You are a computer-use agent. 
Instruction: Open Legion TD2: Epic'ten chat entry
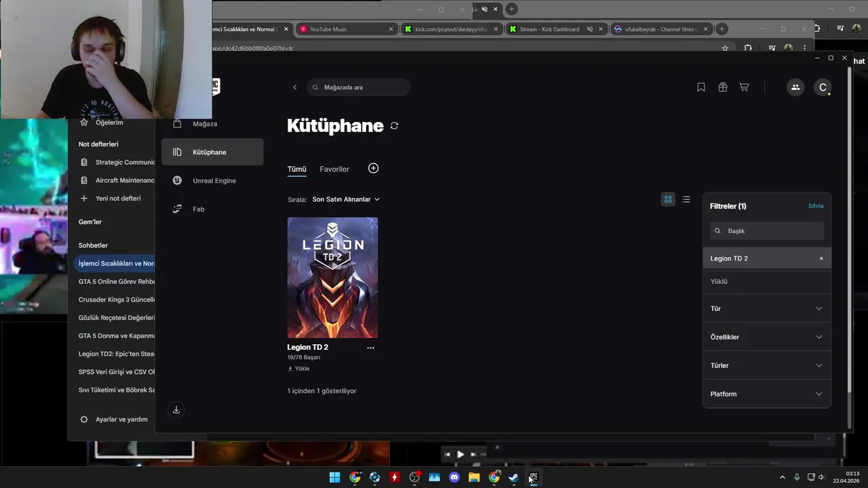[x=117, y=354]
